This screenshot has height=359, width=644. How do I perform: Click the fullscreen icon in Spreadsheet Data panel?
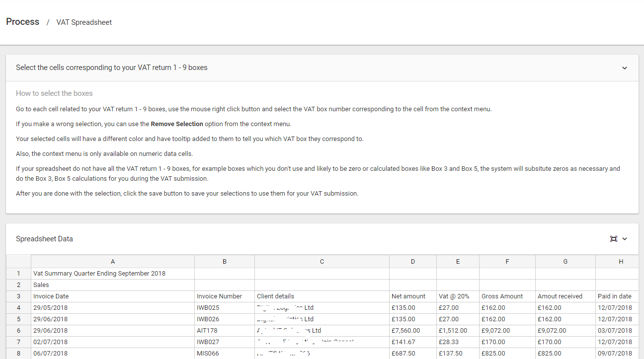point(613,239)
